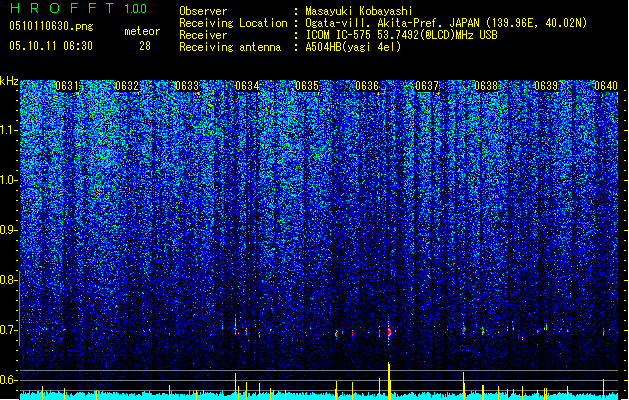
Task: Click the strongest meteor echo just after 0636
Action: point(389,332)
